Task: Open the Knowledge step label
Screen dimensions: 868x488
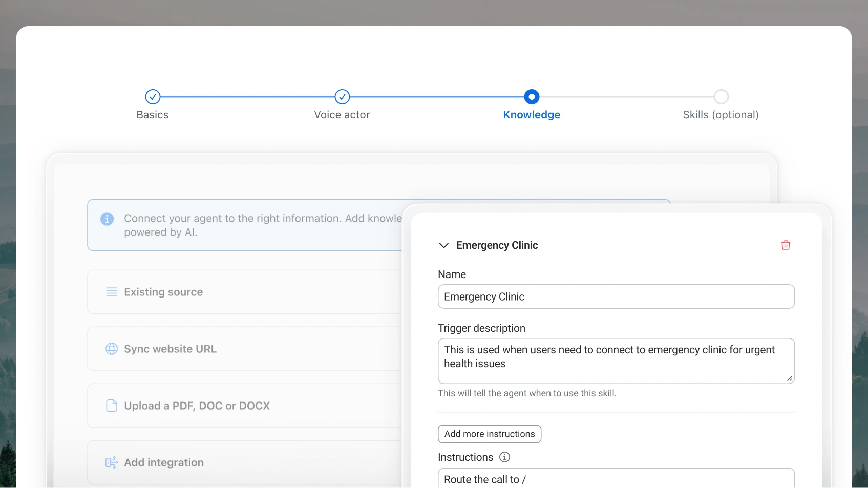Action: (532, 115)
